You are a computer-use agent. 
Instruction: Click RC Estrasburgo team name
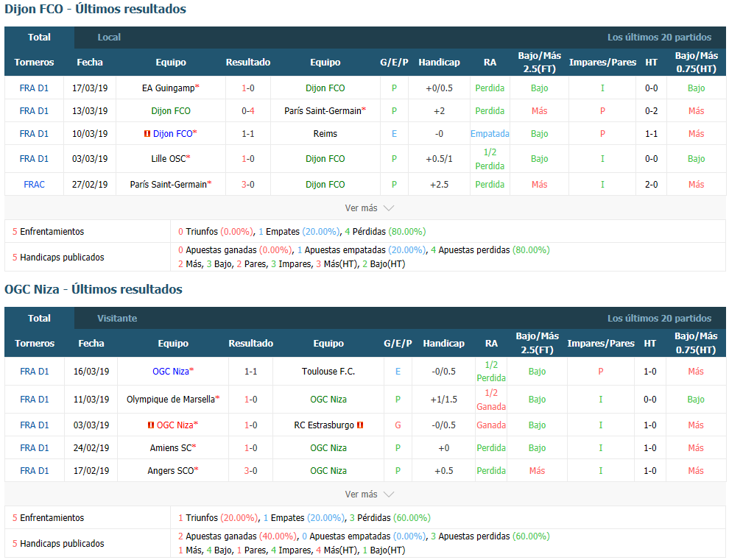point(324,425)
